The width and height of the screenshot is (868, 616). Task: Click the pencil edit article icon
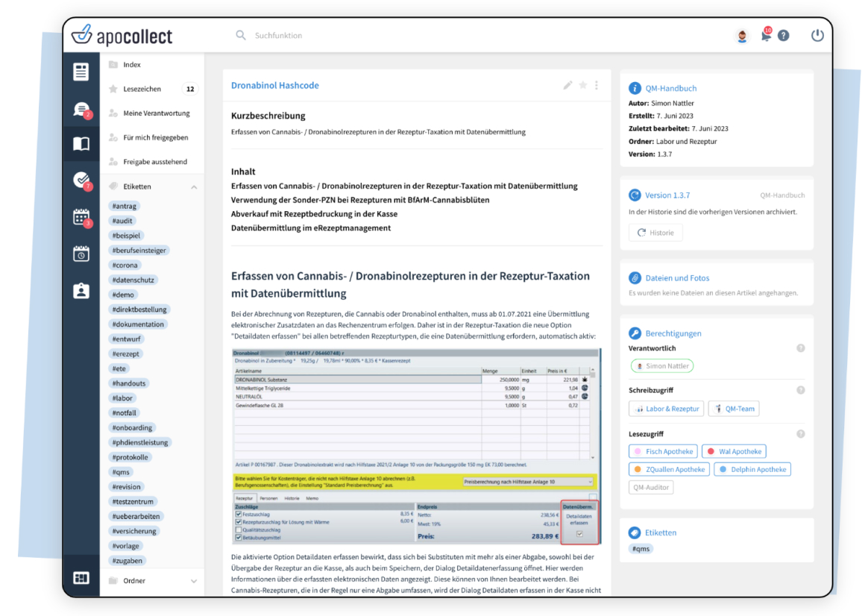[x=567, y=86]
